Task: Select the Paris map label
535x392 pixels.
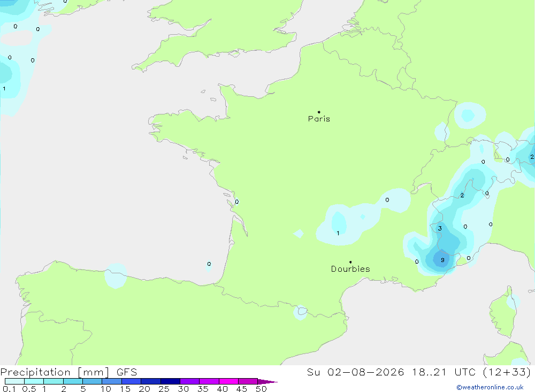Action: click(319, 119)
